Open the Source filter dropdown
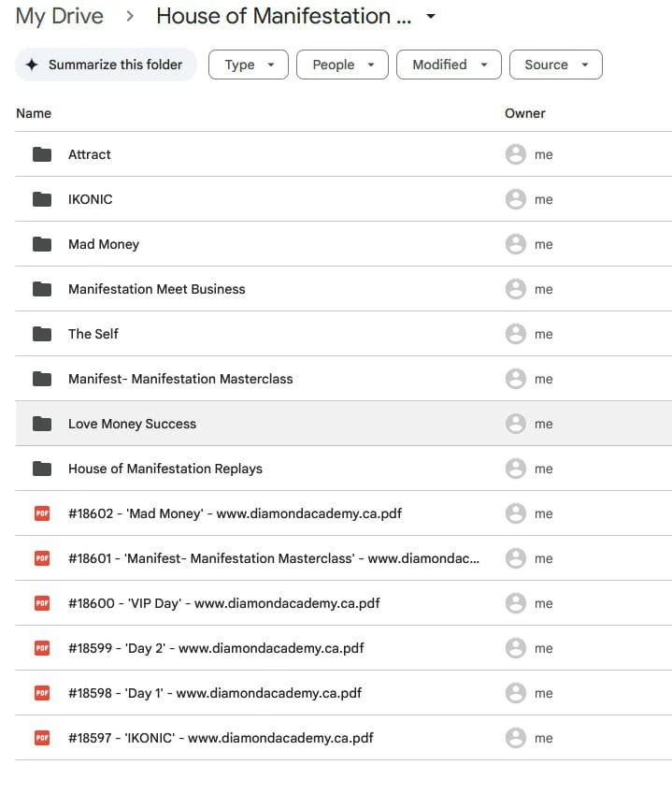The image size is (672, 794). 555,65
